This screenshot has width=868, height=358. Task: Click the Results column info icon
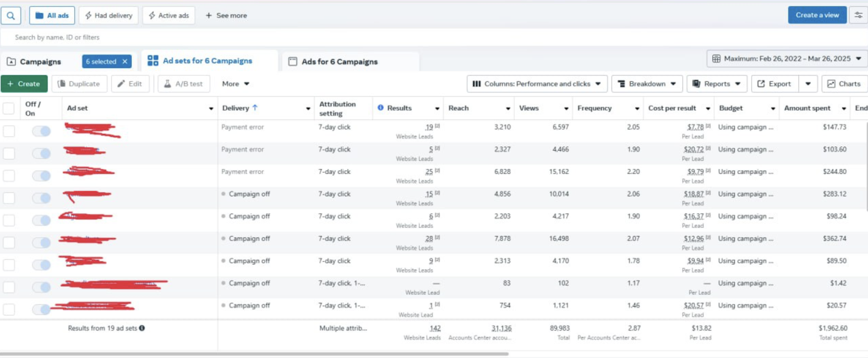tap(380, 108)
